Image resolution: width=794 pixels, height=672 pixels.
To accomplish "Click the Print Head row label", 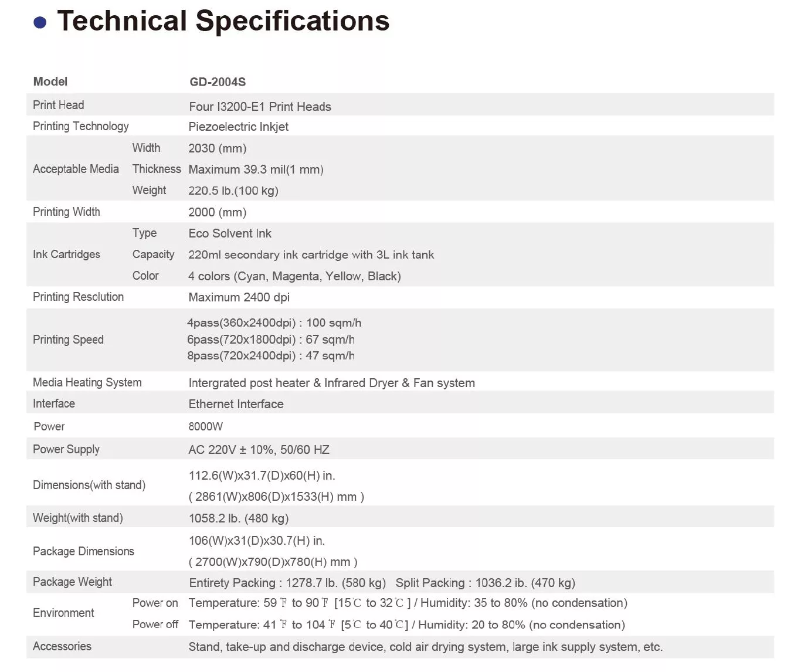I will tap(58, 106).
